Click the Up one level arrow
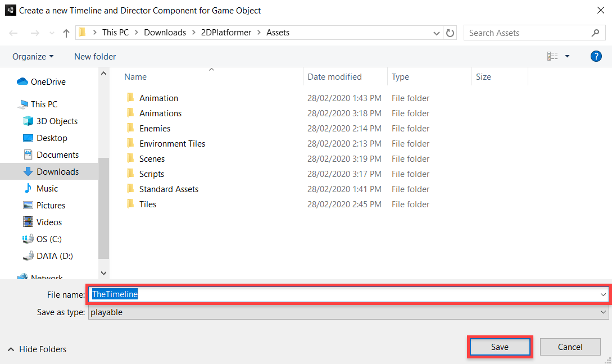The height and width of the screenshot is (364, 612). (x=66, y=33)
